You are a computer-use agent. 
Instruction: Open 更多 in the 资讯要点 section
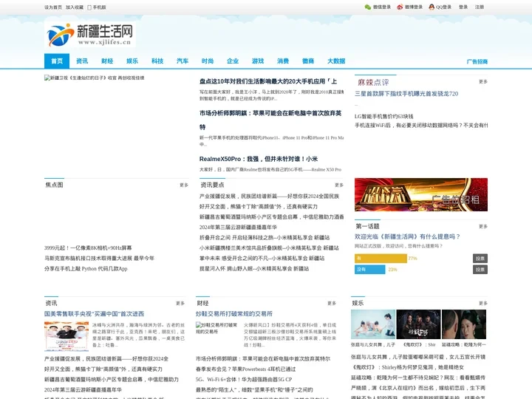coord(339,185)
